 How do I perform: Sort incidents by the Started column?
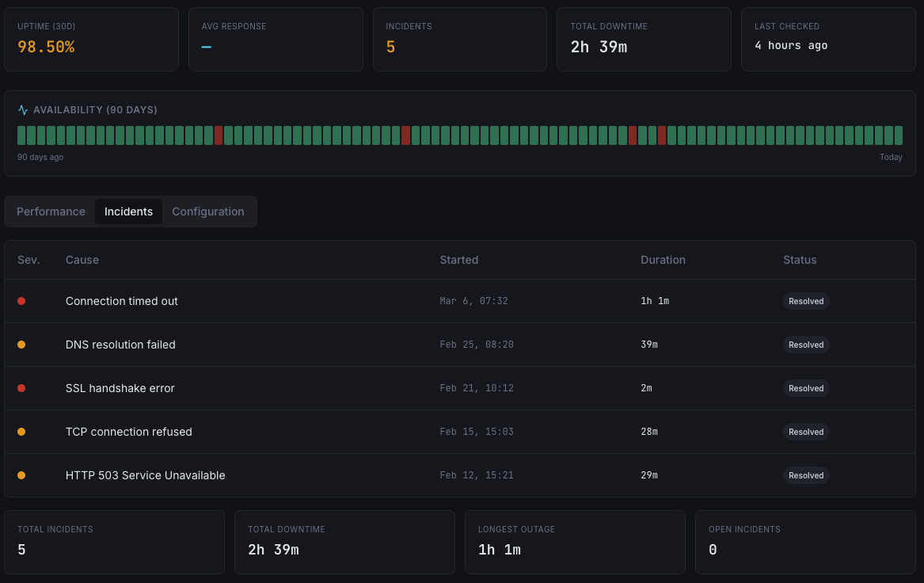tap(459, 260)
